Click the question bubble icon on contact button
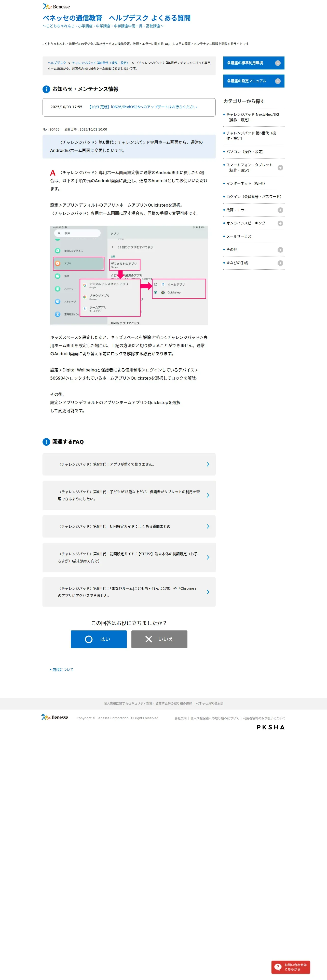The width and height of the screenshot is (327, 980). coord(278,967)
